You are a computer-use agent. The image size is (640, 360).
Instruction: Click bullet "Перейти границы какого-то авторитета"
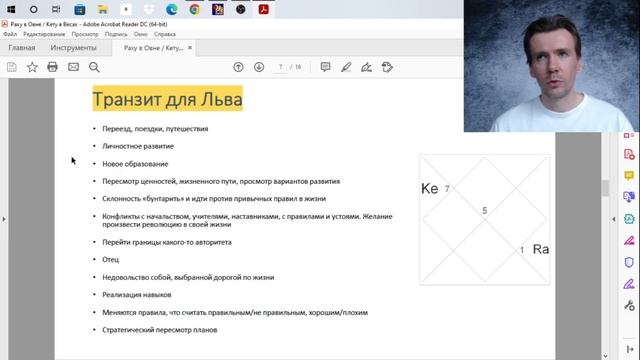coord(167,242)
